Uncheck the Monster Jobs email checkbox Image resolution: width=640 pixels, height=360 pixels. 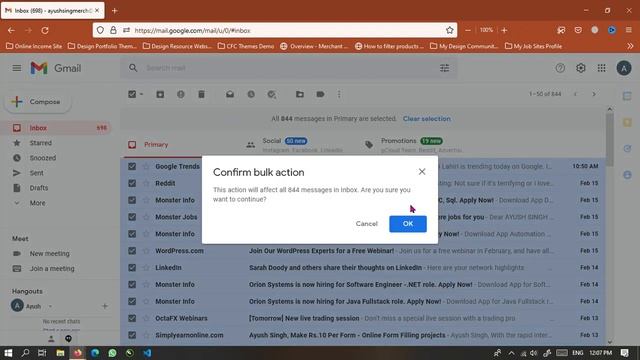coord(132,217)
